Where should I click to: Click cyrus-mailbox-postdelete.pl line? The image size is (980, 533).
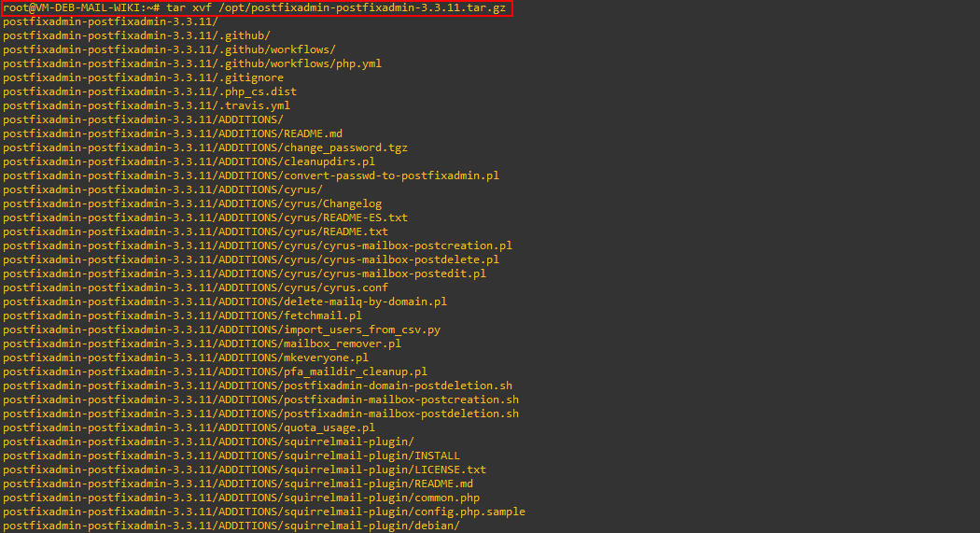point(251,259)
